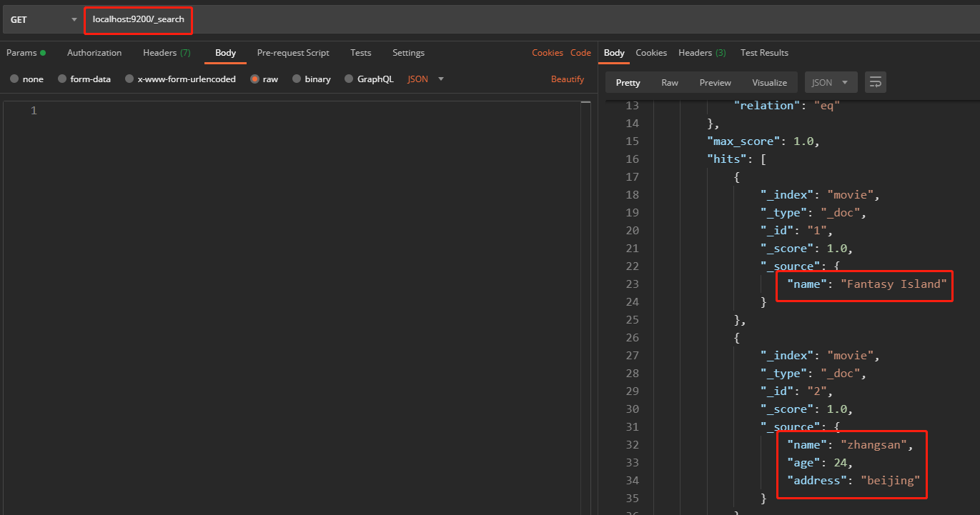Open the response Cookies tab
Image resolution: width=980 pixels, height=515 pixels.
(651, 53)
